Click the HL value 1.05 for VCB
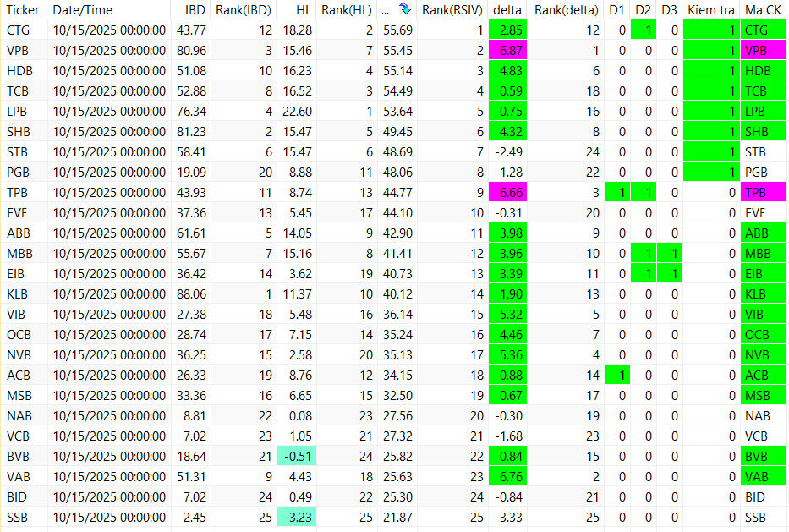This screenshot has height=532, width=789. click(300, 436)
